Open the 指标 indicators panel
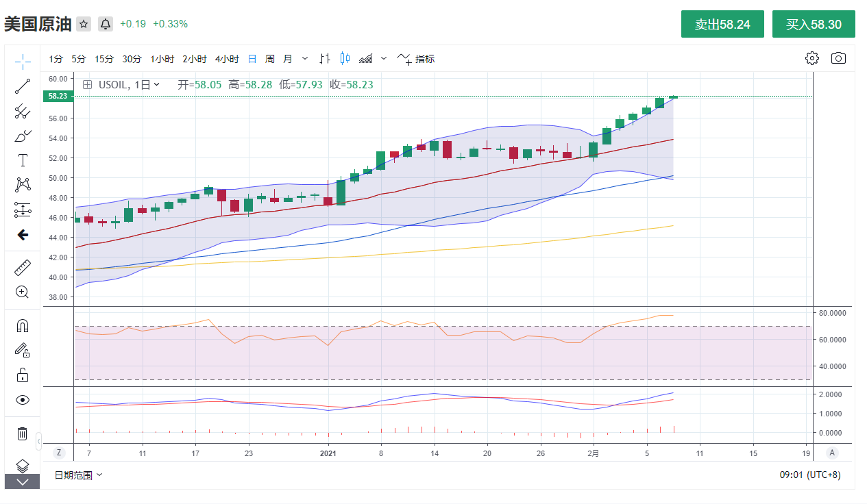 coord(416,59)
